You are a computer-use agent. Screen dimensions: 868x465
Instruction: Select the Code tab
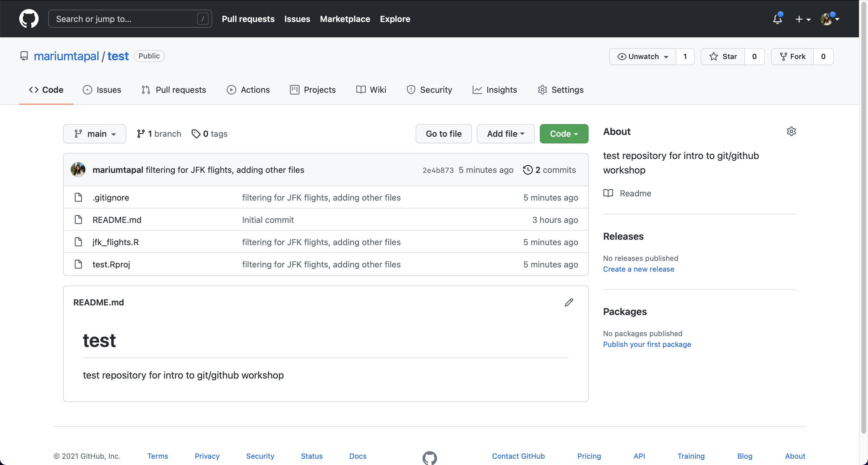click(x=46, y=89)
